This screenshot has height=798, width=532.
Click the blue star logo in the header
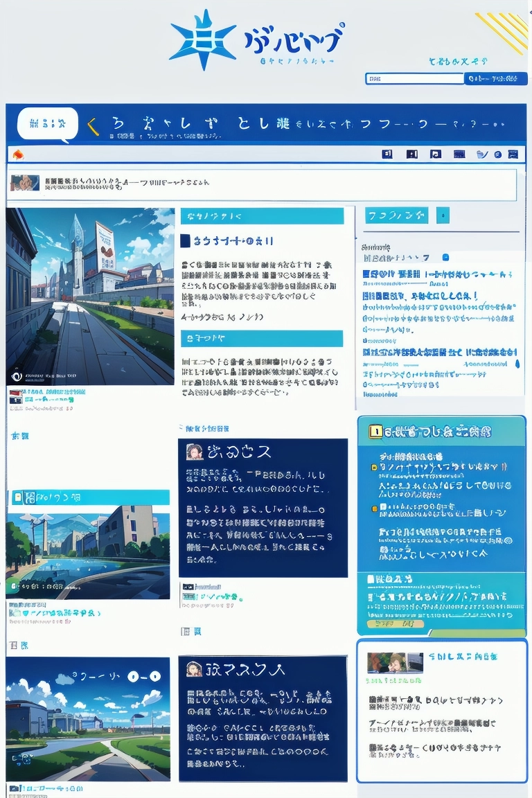pyautogui.click(x=204, y=39)
